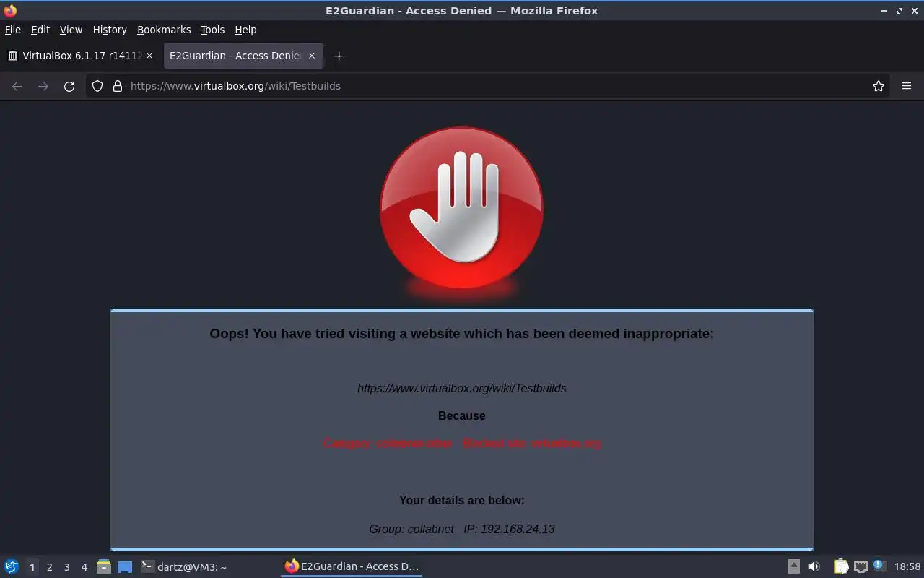Switch to the VirtualBox 6.1.17 tab

coord(80,56)
